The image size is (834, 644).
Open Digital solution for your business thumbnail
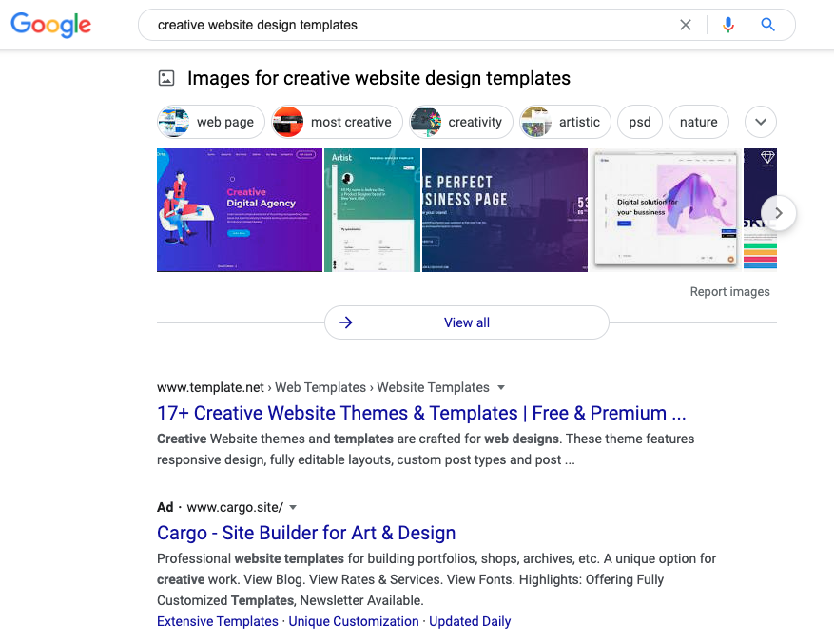pyautogui.click(x=666, y=210)
